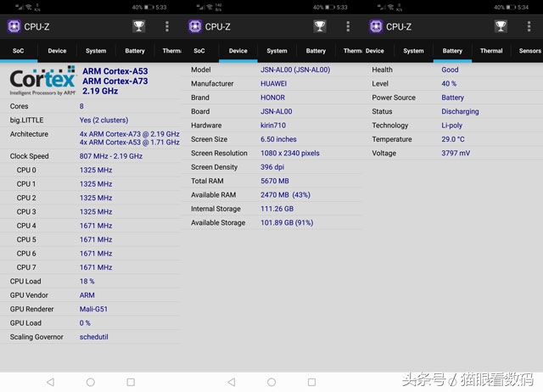
Task: Select the active Battery tab in the right screen
Action: point(452,51)
